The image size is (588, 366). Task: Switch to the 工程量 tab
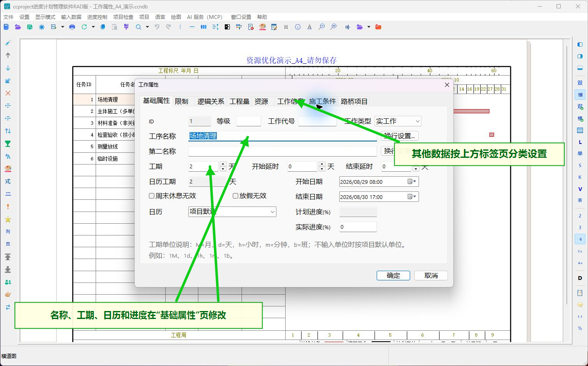click(239, 102)
